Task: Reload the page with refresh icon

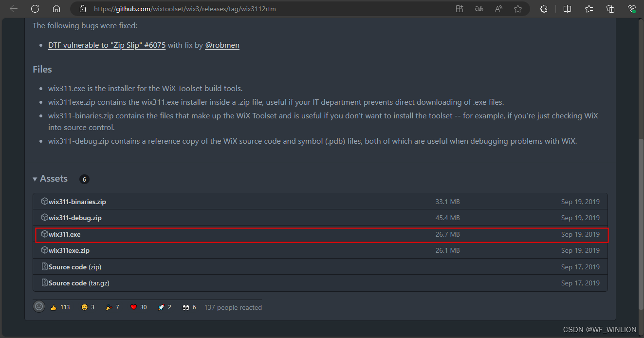Action: pos(35,9)
